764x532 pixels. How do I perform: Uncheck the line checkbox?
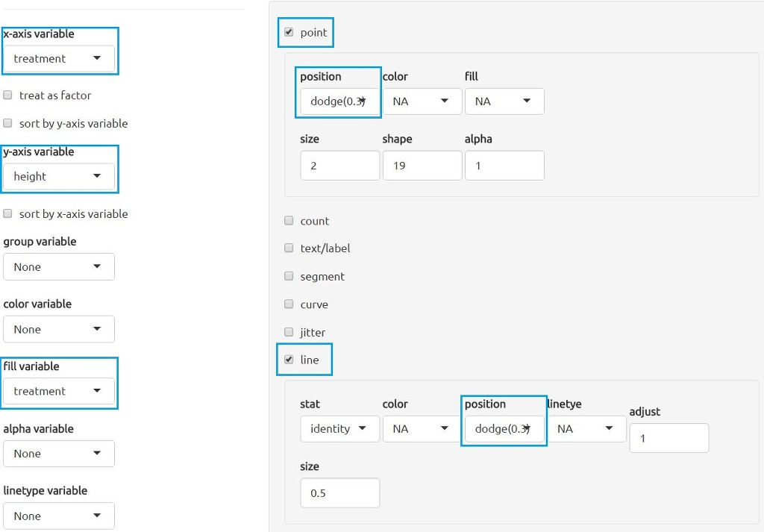[289, 360]
